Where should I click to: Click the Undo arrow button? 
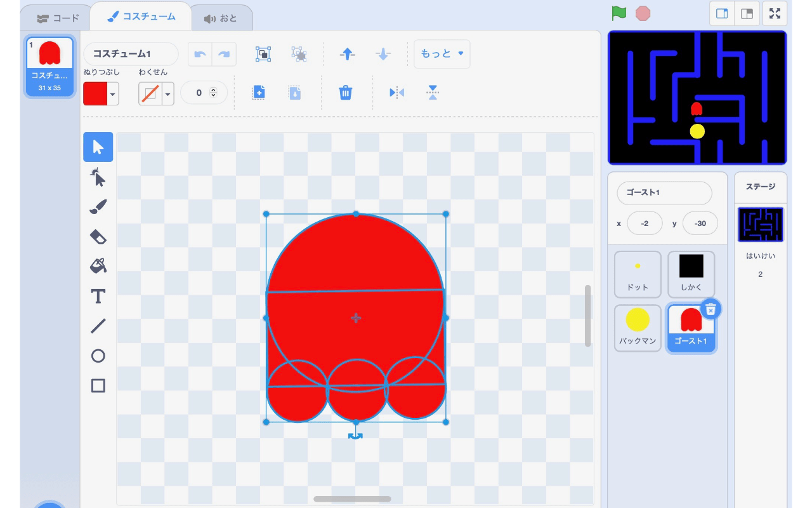coord(200,55)
